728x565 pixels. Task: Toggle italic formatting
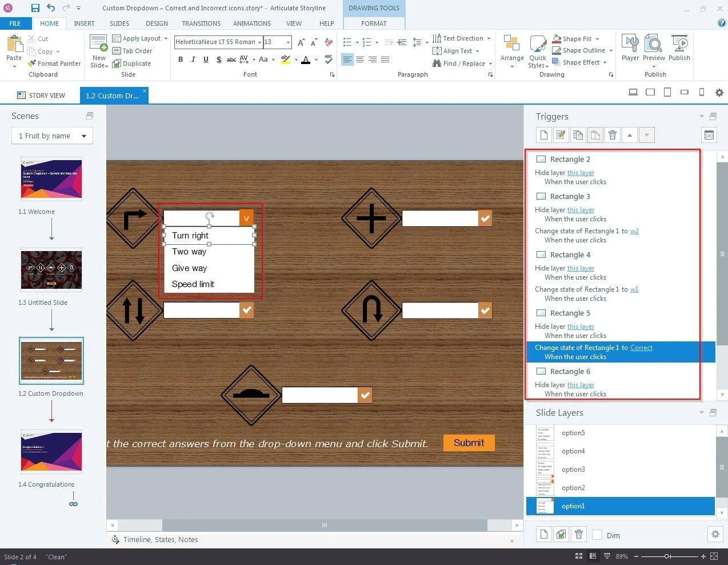pyautogui.click(x=193, y=59)
